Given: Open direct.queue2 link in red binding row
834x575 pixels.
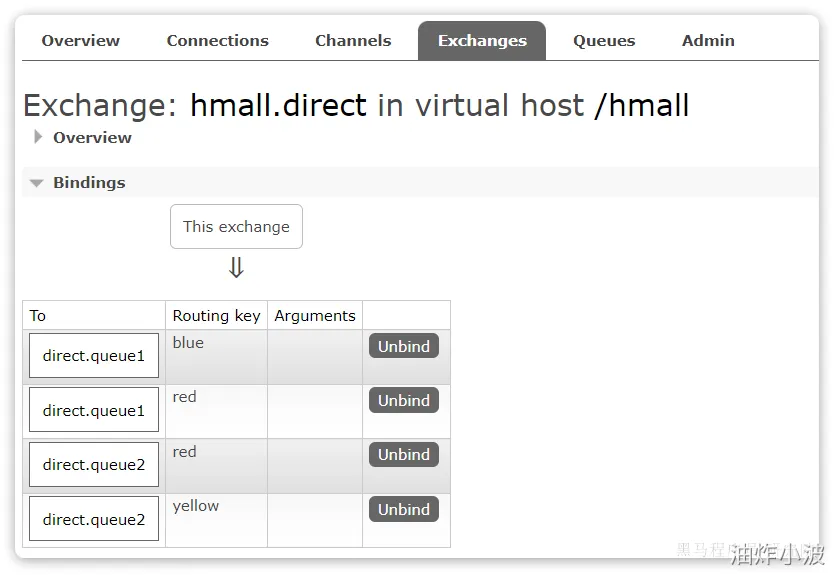Looking at the screenshot, I should pyautogui.click(x=94, y=464).
